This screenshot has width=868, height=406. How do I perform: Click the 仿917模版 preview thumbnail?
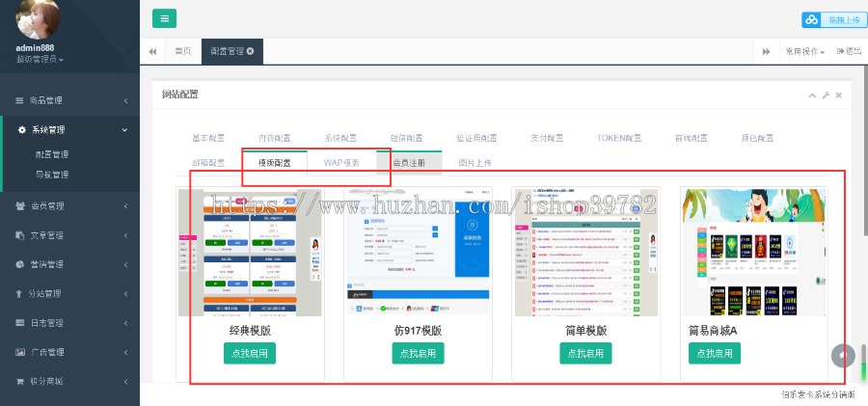click(418, 253)
